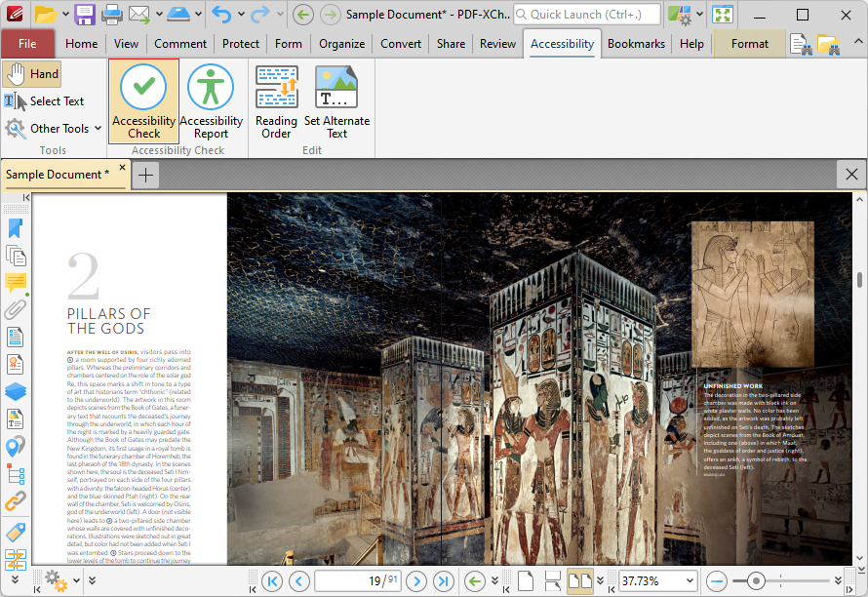
Task: Click Set Alternate Text
Action: [336, 101]
